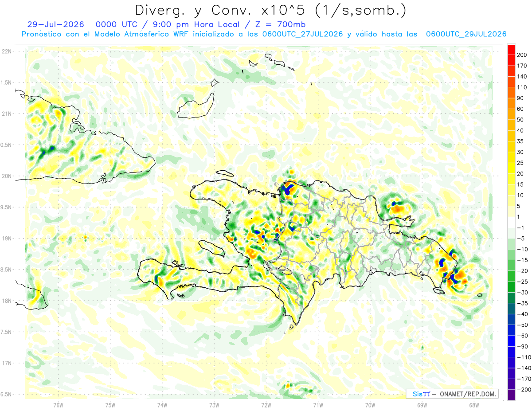This screenshot has width=532, height=411.
Task: Click the '17N' latitude label
Action: pos(7,363)
